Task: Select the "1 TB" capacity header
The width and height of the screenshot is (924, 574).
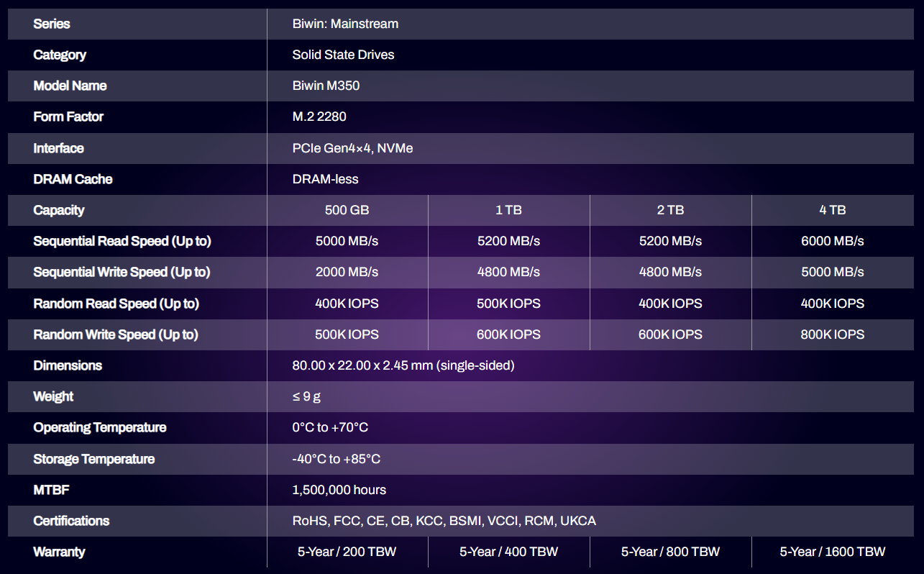Action: pos(509,210)
